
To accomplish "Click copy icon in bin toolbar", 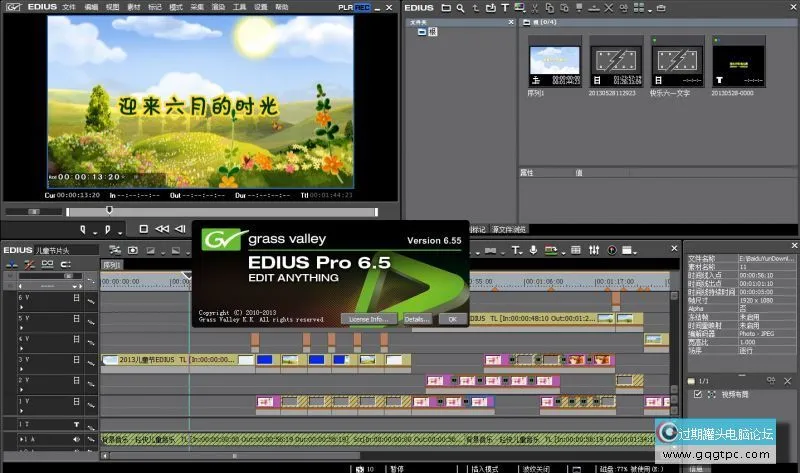I will (x=549, y=8).
